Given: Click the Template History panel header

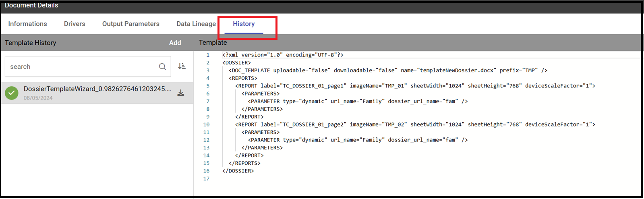Looking at the screenshot, I should pos(31,43).
